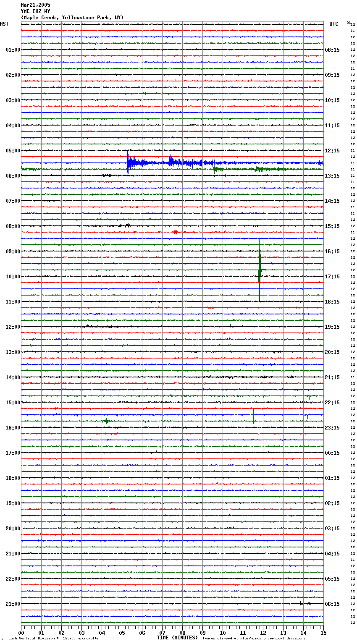The width and height of the screenshot is (357, 644).
Task: Click the 22:15 UTC time label
Action: (332, 403)
